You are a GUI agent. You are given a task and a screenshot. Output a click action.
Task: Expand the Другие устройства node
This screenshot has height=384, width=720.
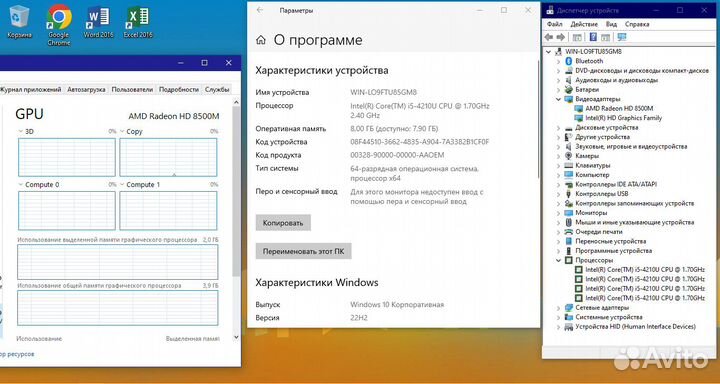point(558,137)
